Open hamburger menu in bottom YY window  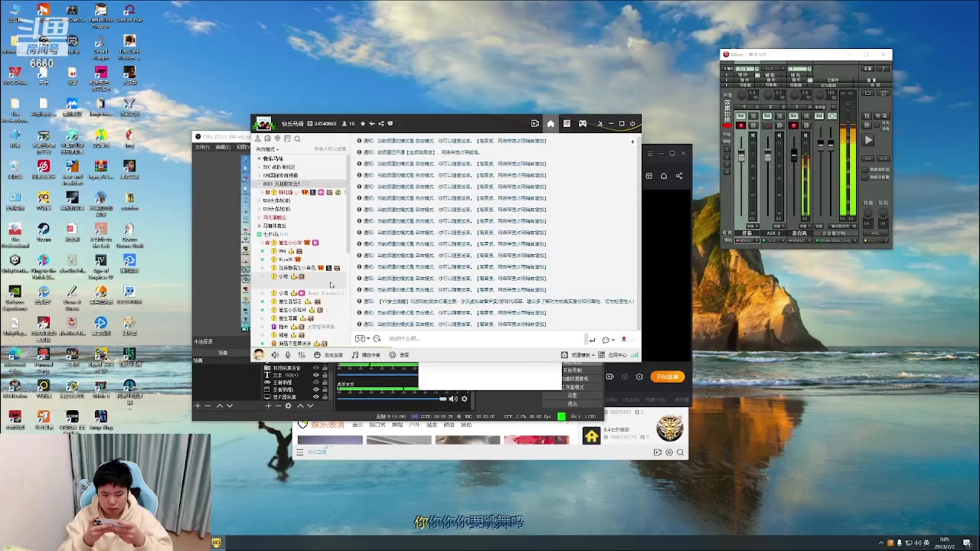point(299,452)
